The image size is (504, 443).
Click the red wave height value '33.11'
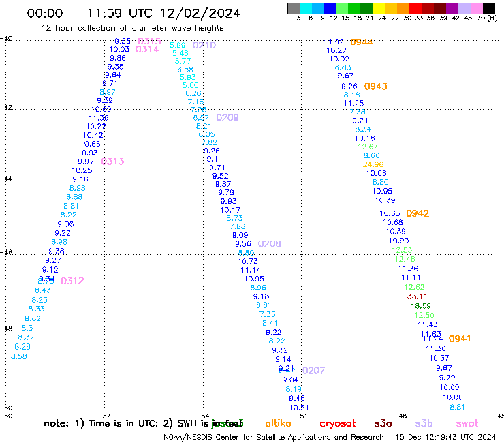click(417, 296)
